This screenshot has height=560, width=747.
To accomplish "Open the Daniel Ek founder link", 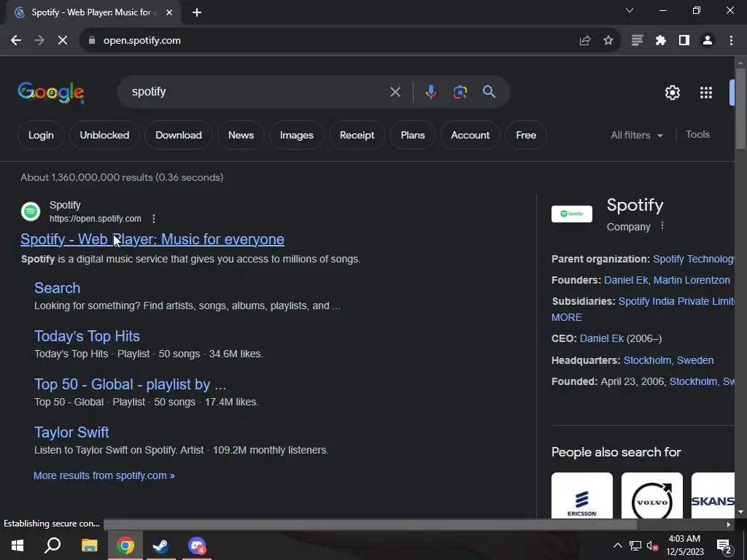I will click(x=626, y=281).
